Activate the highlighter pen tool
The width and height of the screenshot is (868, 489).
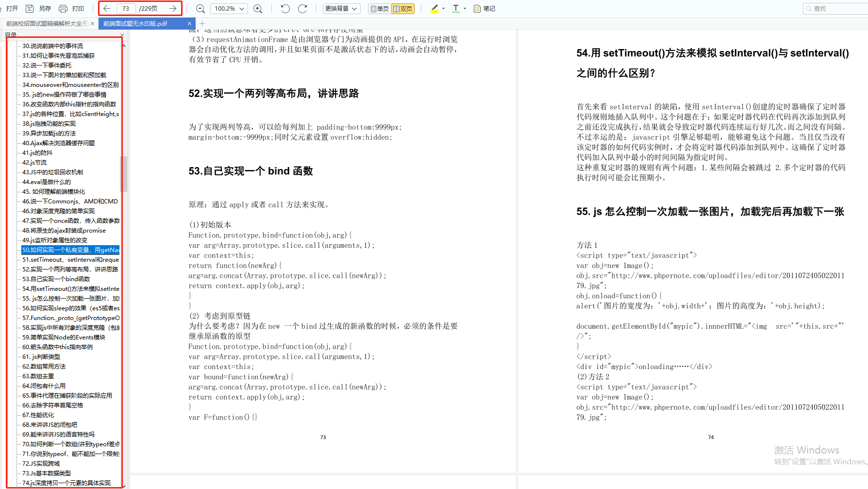[x=434, y=6]
